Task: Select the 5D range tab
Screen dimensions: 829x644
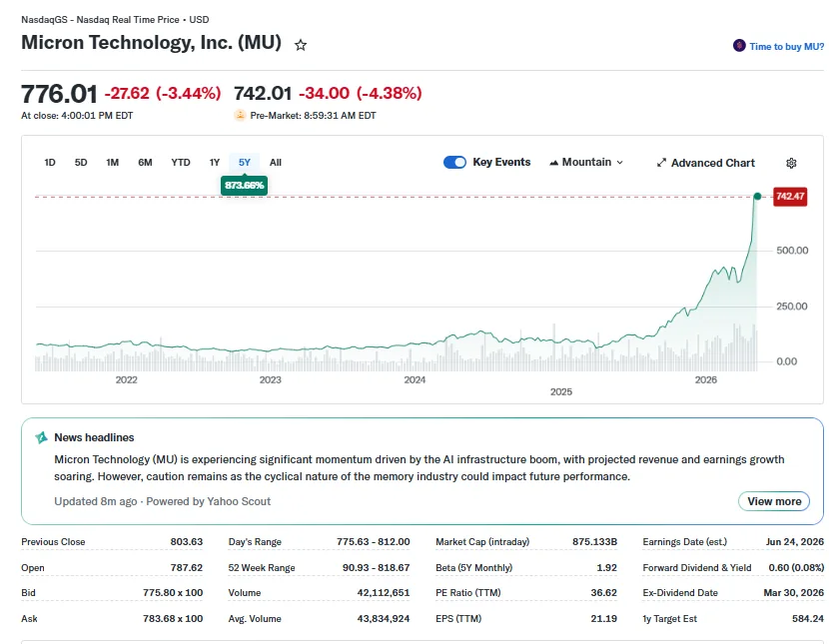Action: (x=81, y=162)
